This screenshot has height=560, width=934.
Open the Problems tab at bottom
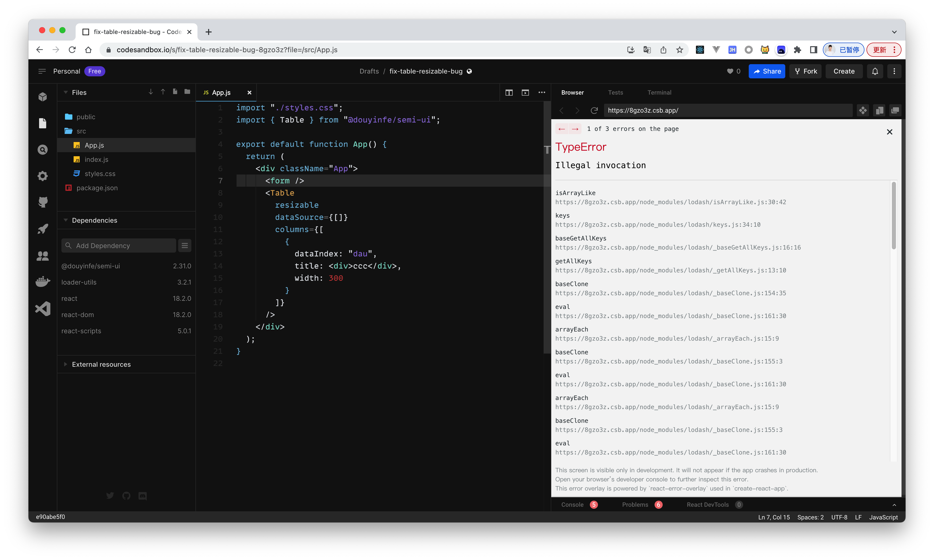635,504
